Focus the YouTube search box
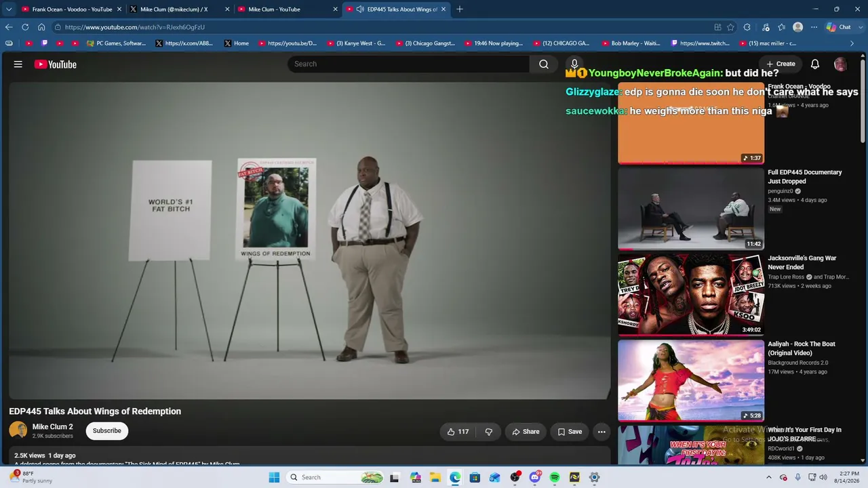868x488 pixels. pos(408,64)
